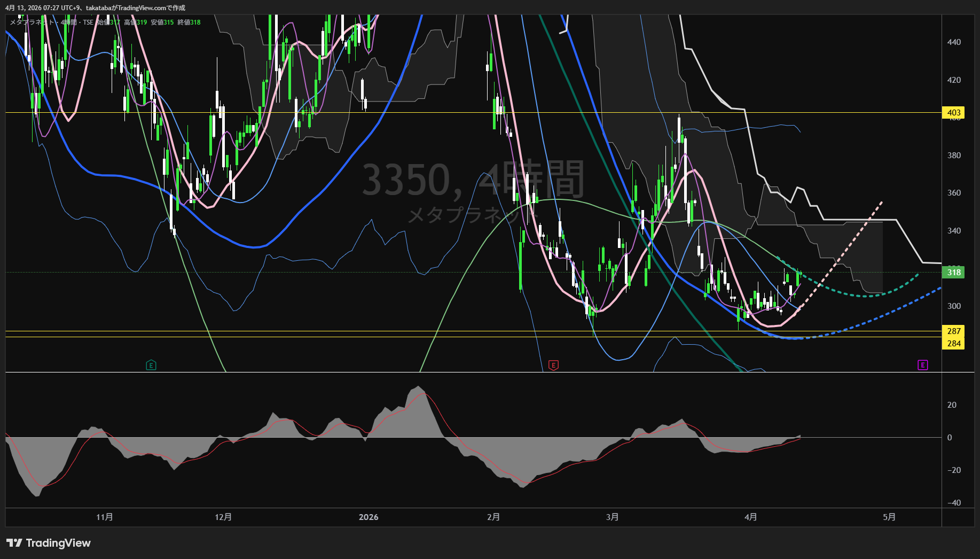980x559 pixels.
Task: Click the TradingView logo
Action: (x=49, y=543)
